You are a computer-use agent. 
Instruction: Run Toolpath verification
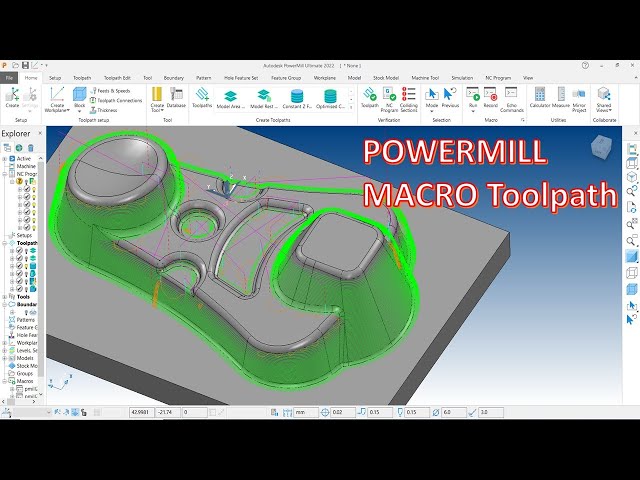tap(370, 98)
